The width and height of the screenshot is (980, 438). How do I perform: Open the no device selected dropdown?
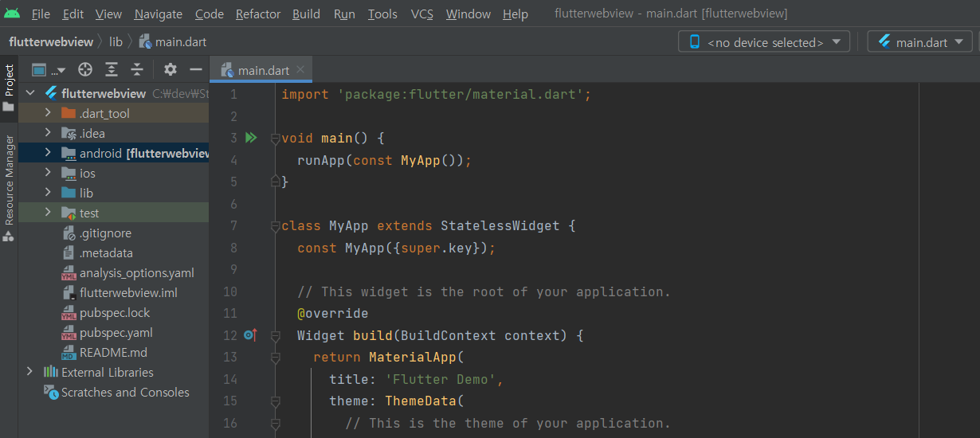tap(764, 42)
